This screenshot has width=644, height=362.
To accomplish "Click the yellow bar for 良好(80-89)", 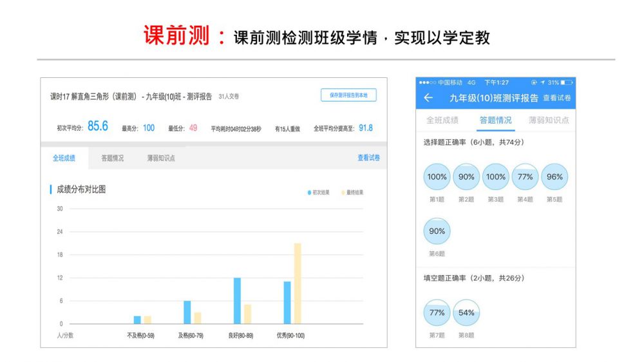I will [x=248, y=314].
